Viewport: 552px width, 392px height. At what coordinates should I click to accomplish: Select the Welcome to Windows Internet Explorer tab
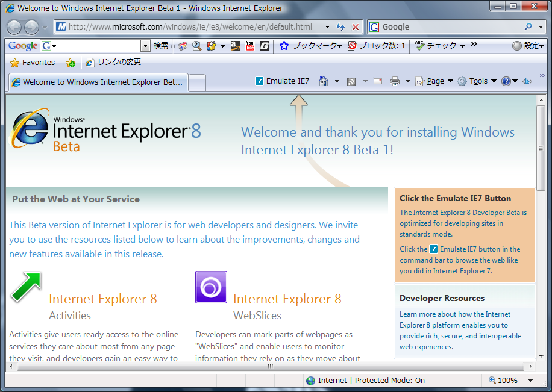(98, 82)
